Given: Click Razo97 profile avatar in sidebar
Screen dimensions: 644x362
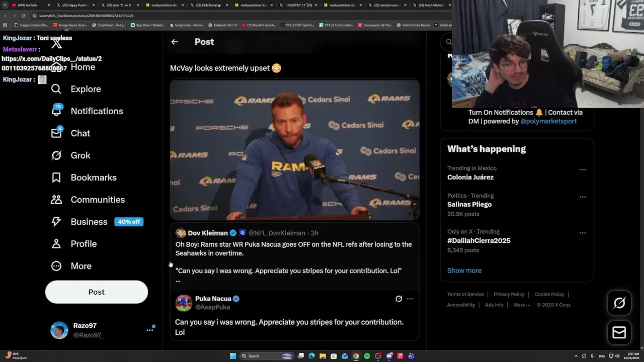Looking at the screenshot, I should (x=59, y=330).
